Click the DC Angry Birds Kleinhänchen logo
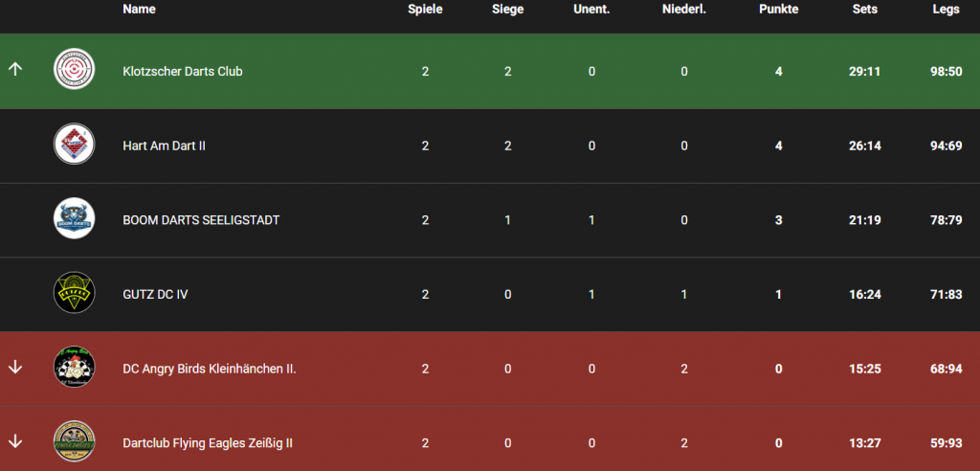 click(74, 369)
